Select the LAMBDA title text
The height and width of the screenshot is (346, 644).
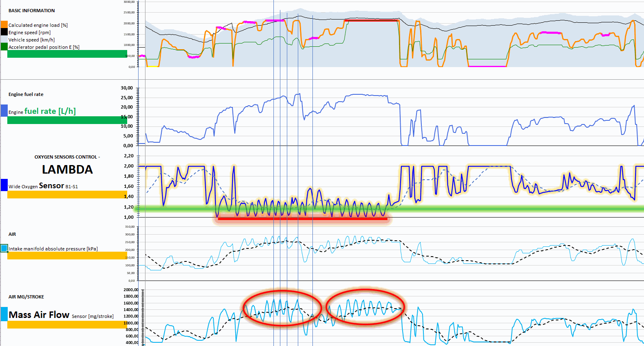[x=67, y=170]
